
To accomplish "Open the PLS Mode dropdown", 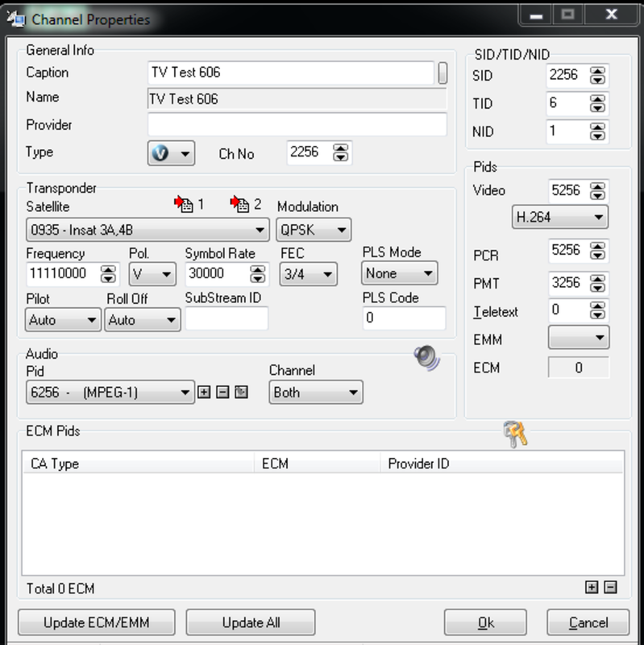I will point(399,273).
